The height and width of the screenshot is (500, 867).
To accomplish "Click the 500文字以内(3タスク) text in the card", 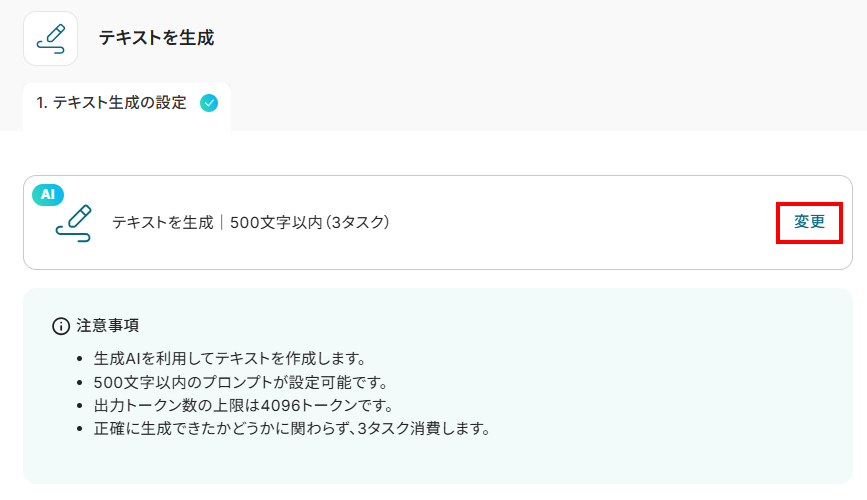I will click(x=309, y=223).
